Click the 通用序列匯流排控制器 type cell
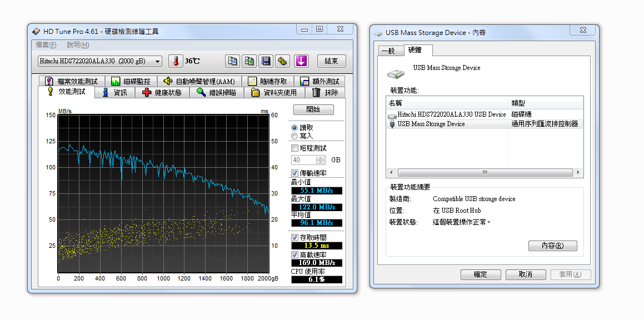644x320 pixels. click(545, 124)
